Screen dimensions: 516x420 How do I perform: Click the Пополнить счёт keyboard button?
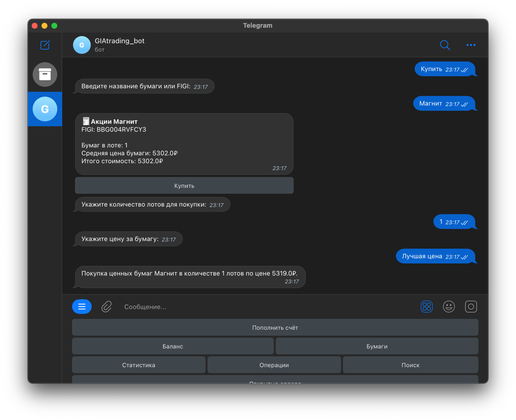point(275,327)
